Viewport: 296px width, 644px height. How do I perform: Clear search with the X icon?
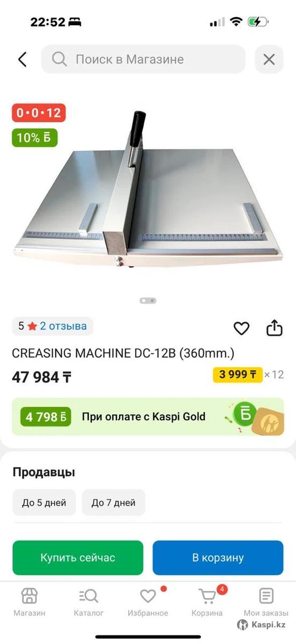coord(269,59)
